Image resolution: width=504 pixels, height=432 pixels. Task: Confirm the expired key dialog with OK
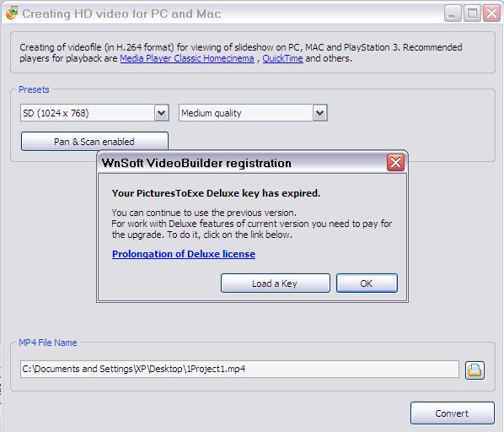[367, 283]
